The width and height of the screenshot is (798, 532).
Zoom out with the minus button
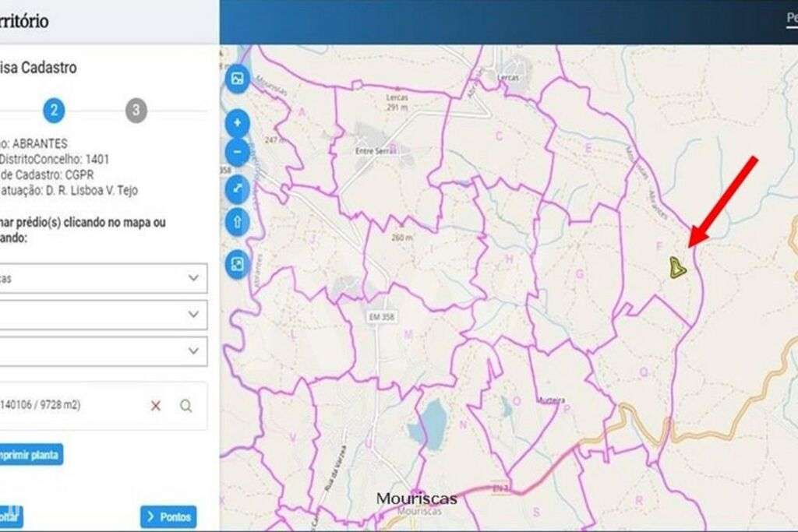tap(237, 152)
